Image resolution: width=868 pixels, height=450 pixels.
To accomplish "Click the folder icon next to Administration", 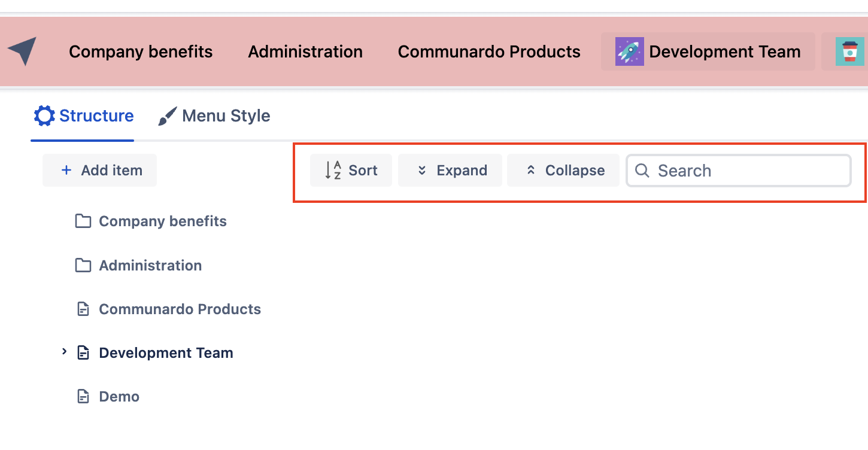I will coord(83,265).
